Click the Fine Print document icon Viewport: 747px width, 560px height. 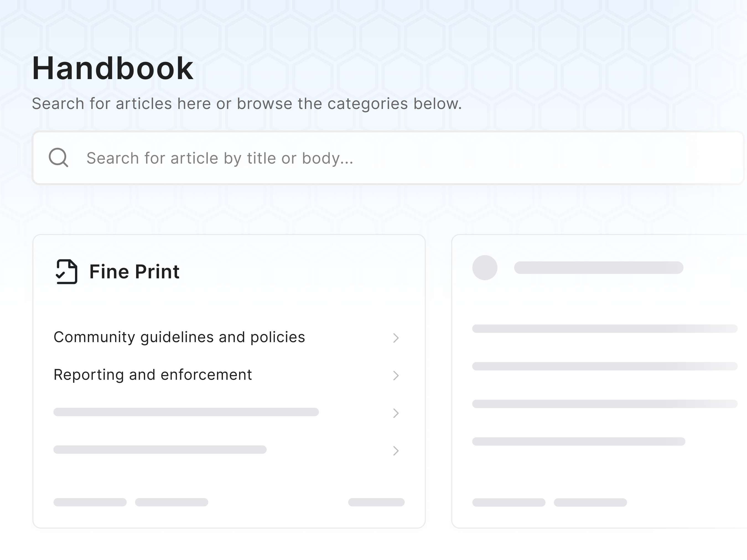(x=66, y=271)
